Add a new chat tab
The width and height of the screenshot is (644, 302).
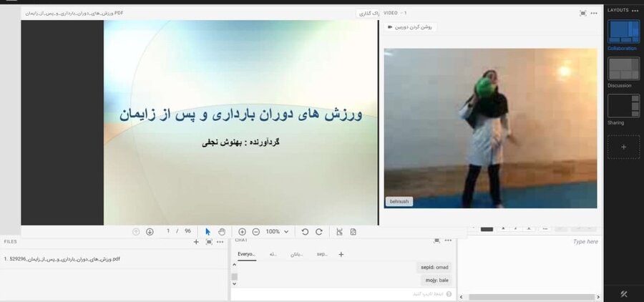click(341, 254)
